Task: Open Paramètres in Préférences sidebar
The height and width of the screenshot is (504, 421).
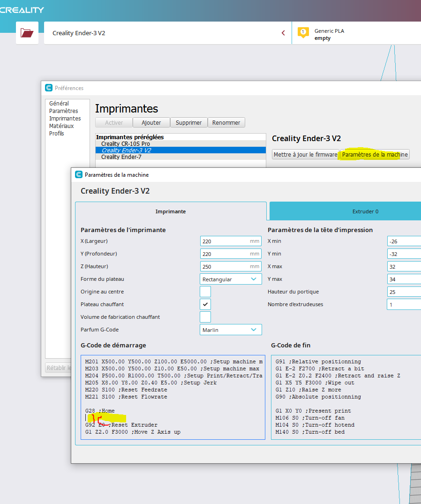Action: [x=64, y=111]
